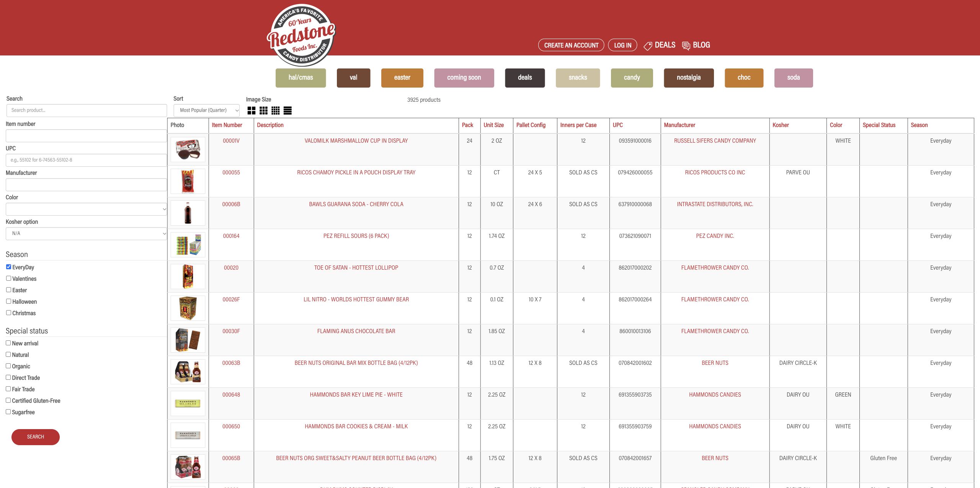Focus the Manufacturer input field

[87, 185]
